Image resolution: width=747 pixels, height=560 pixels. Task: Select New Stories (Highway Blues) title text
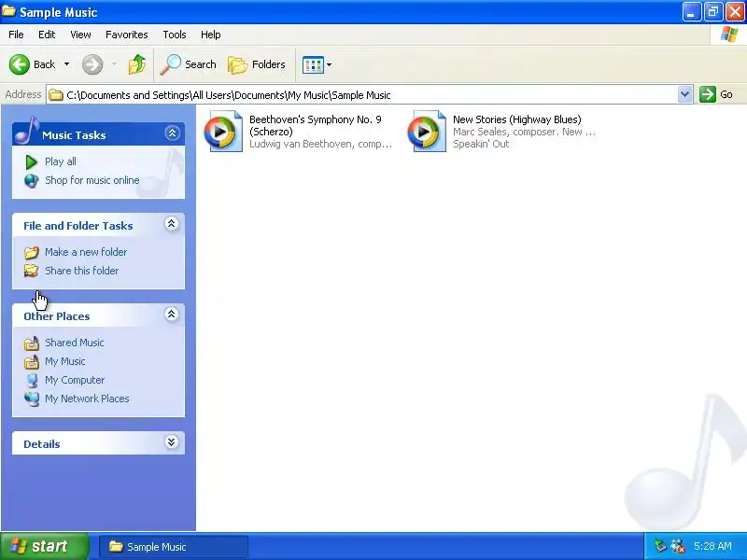pos(517,119)
